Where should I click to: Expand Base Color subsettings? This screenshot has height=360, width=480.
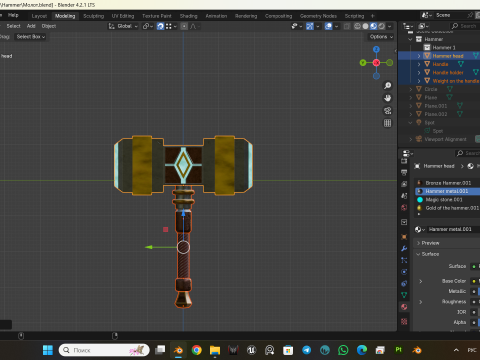point(421,281)
